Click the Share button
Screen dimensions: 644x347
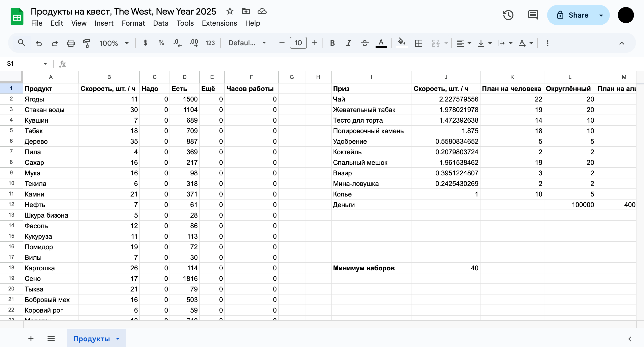click(x=570, y=15)
